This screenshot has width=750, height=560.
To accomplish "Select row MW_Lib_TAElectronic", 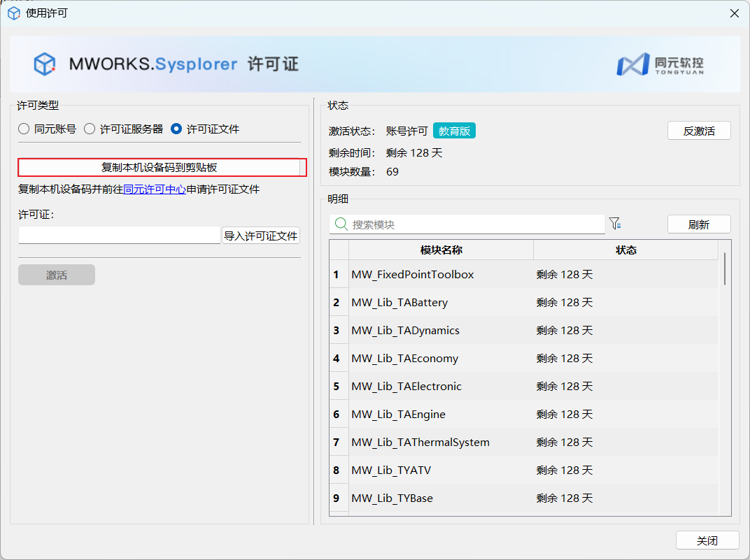I will click(x=524, y=386).
